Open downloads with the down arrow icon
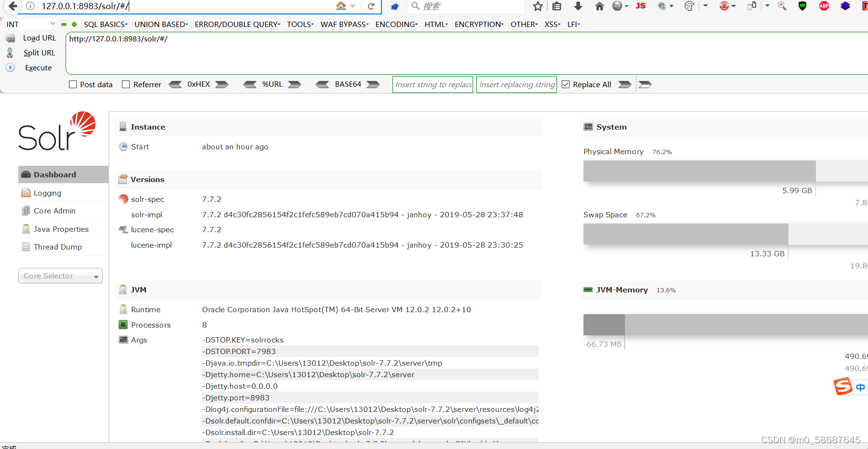 pyautogui.click(x=578, y=6)
